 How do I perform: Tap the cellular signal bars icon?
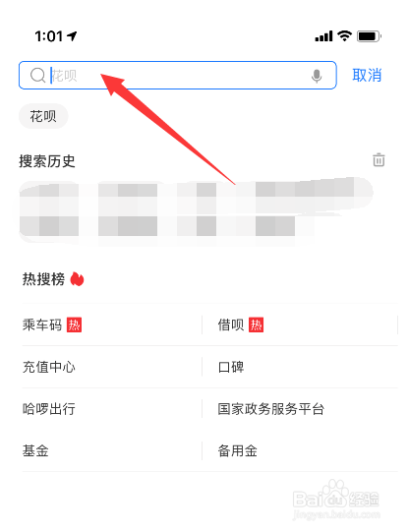pos(323,36)
